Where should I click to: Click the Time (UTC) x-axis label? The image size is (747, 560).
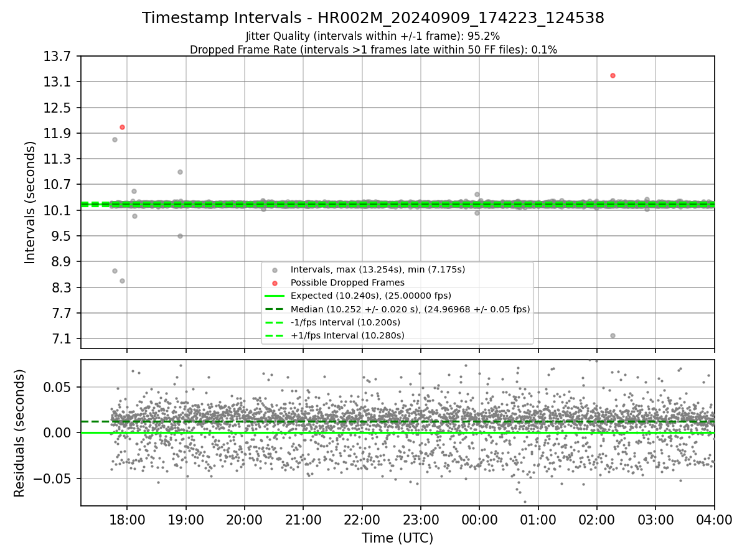pyautogui.click(x=397, y=538)
